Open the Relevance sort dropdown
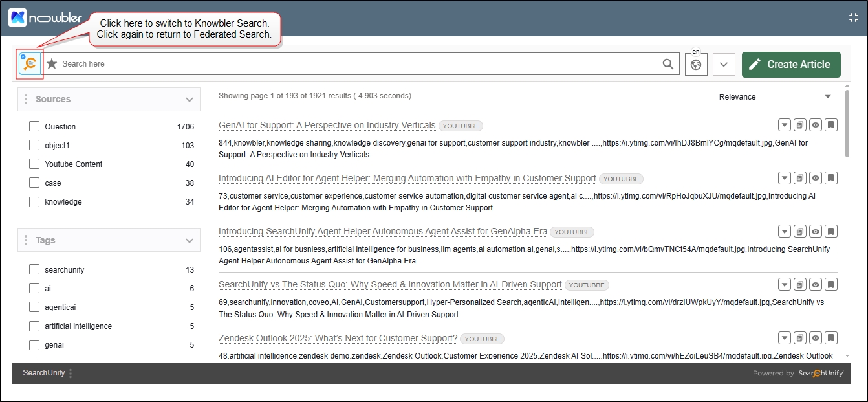Image resolution: width=868 pixels, height=402 pixels. (775, 96)
